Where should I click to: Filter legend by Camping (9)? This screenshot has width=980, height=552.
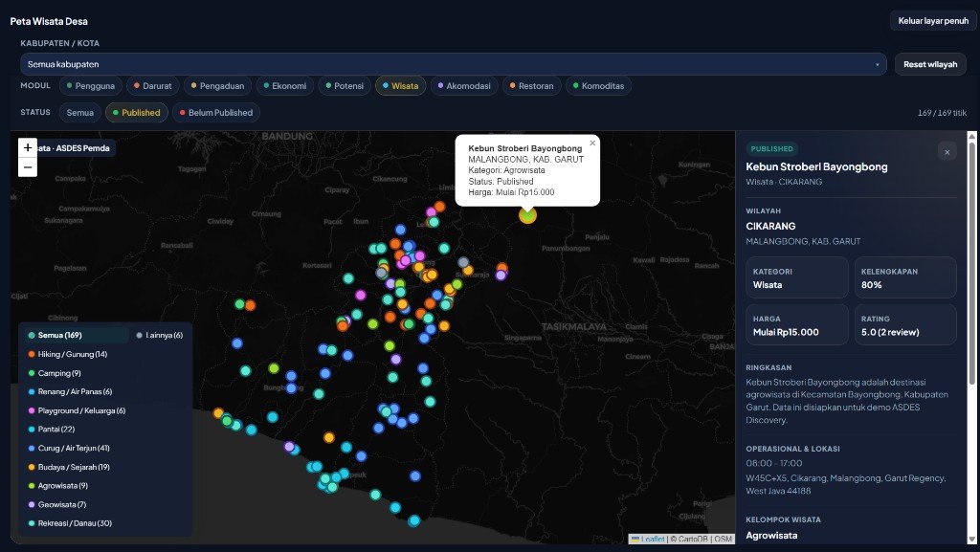55,373
